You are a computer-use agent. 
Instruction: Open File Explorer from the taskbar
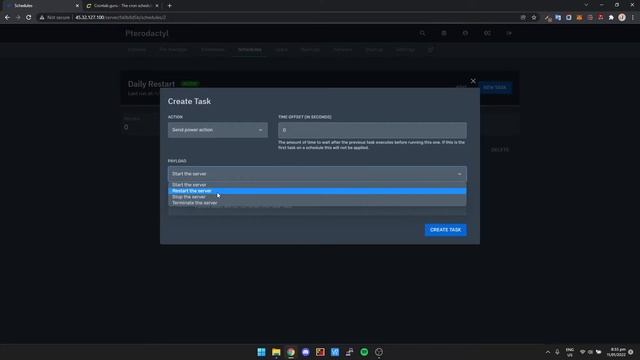pos(276,352)
